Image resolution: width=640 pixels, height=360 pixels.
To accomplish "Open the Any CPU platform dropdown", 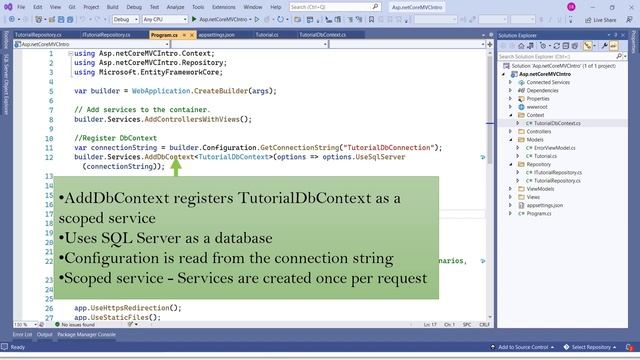I will pos(164,19).
